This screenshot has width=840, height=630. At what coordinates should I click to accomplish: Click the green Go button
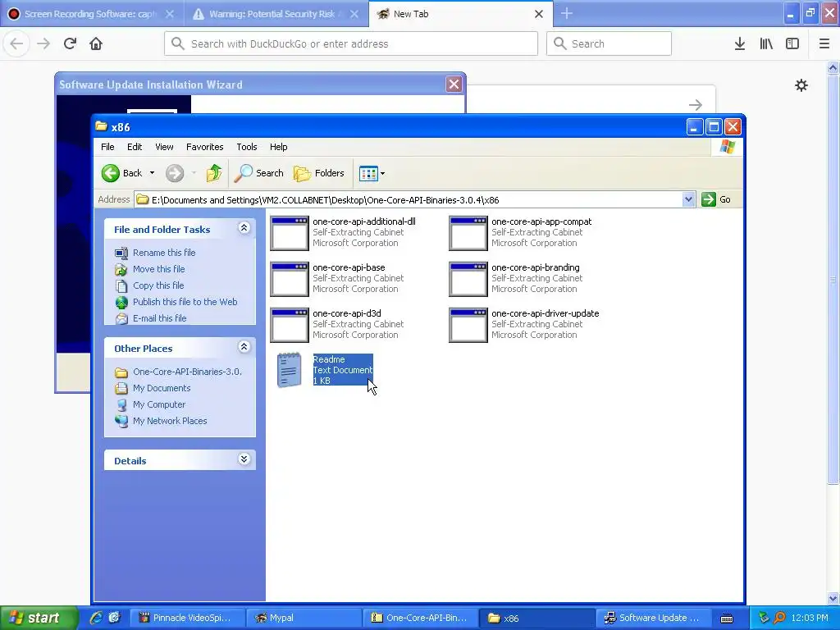point(716,199)
